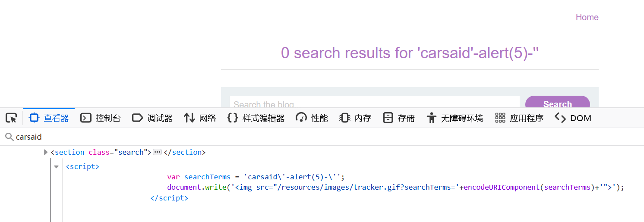644x222 pixels.
Task: Select the closing </script> tag line
Action: (169, 198)
